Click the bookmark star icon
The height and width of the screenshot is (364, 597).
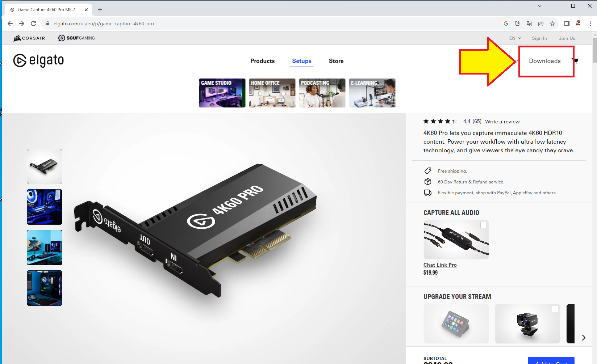pyautogui.click(x=552, y=24)
